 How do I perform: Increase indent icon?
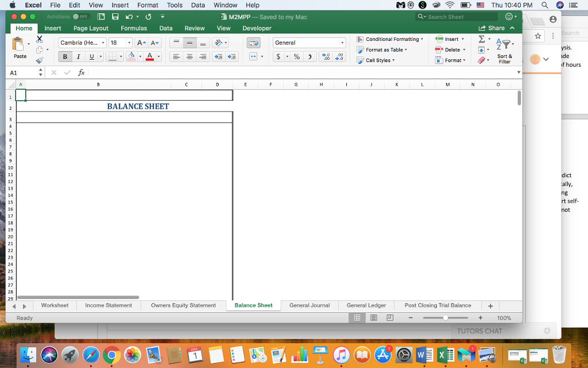pyautogui.click(x=232, y=57)
